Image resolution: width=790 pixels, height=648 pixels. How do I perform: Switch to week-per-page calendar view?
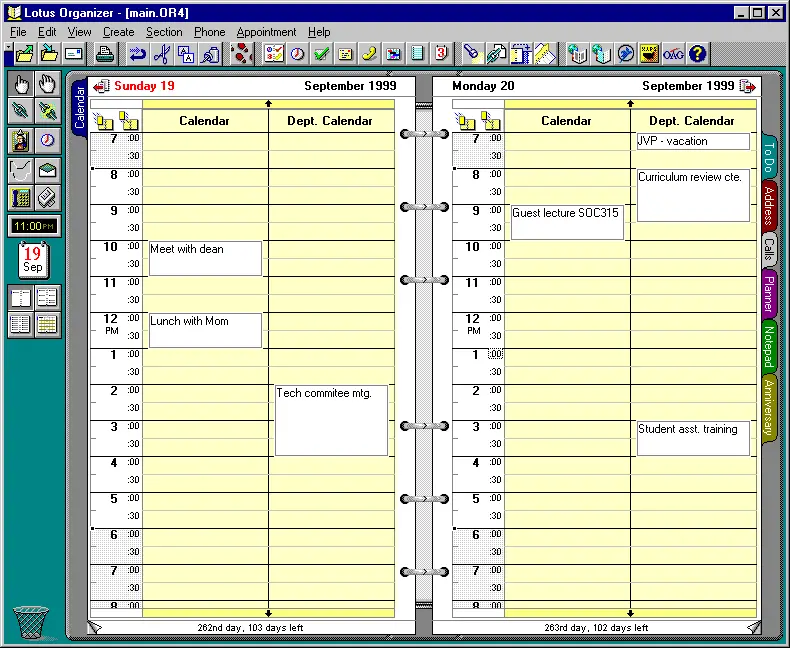(x=21, y=324)
